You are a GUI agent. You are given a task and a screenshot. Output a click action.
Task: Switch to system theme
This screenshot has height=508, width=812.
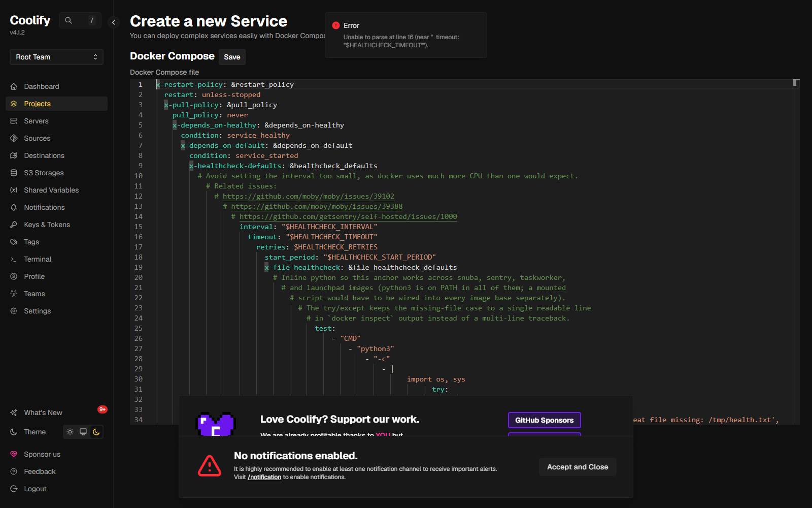pyautogui.click(x=83, y=432)
